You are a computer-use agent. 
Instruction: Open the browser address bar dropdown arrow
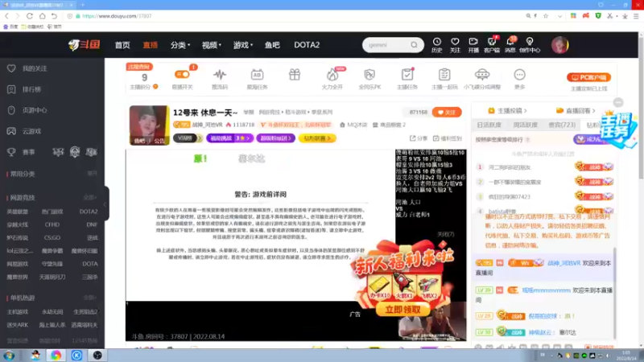(559, 16)
